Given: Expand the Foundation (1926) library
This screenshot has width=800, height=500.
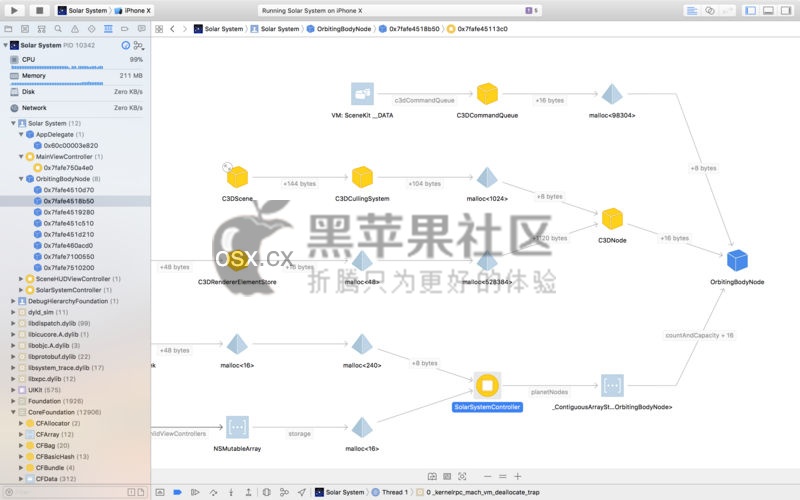Looking at the screenshot, I should click(13, 402).
